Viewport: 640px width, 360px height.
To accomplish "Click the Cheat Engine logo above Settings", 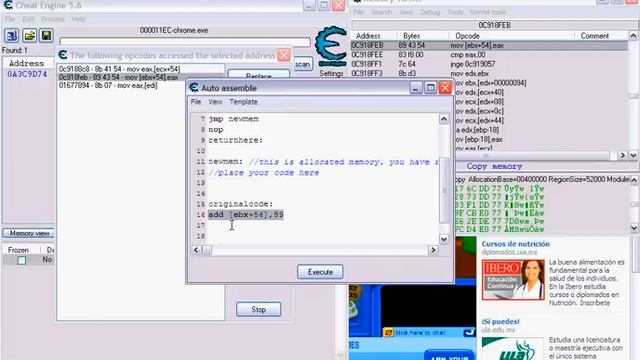I will point(331,47).
